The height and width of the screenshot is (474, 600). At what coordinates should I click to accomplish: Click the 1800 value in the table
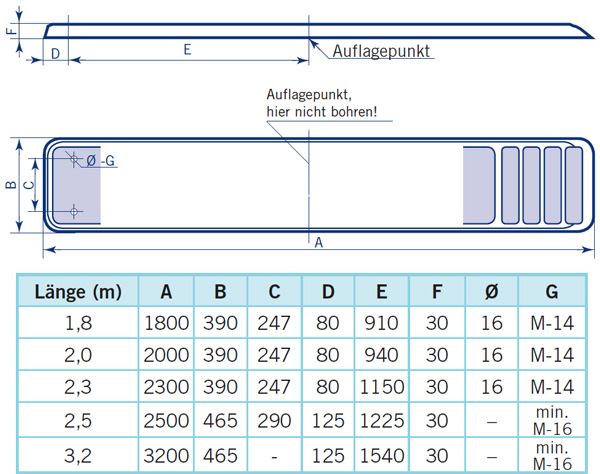pos(166,324)
